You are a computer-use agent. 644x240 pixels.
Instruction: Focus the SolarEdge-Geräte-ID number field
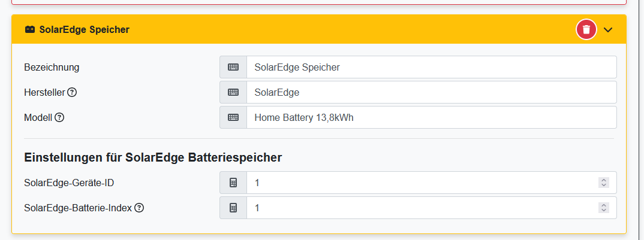point(420,183)
